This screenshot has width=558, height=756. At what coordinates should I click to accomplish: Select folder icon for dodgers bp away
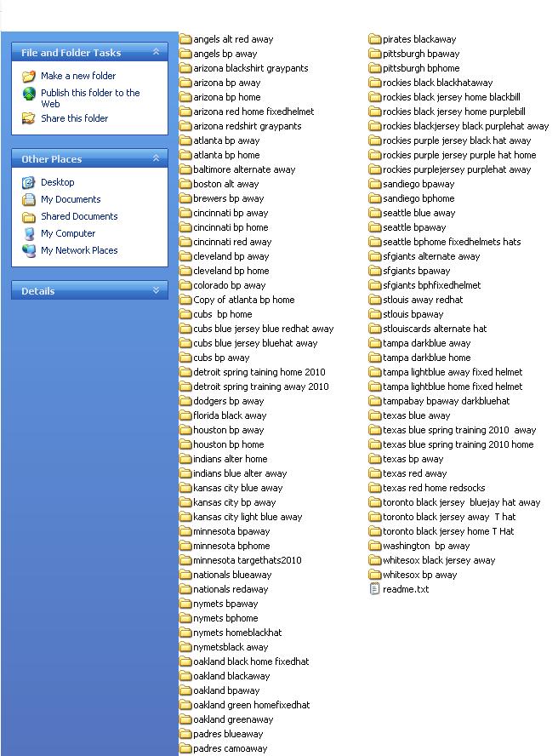(185, 401)
